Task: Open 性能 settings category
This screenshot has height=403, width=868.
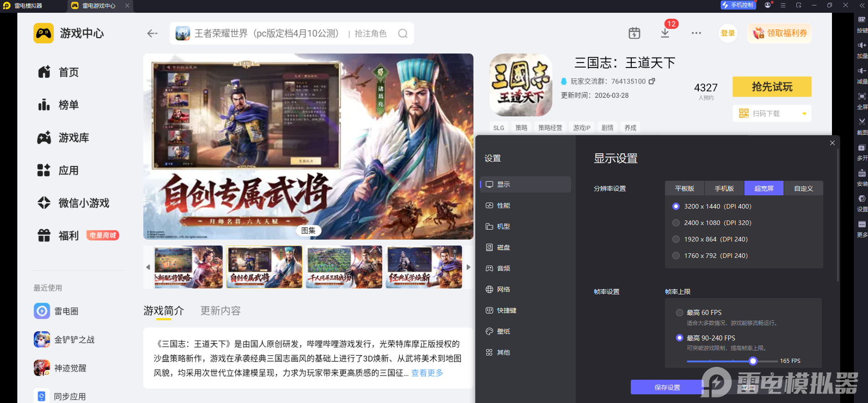Action: (525, 205)
